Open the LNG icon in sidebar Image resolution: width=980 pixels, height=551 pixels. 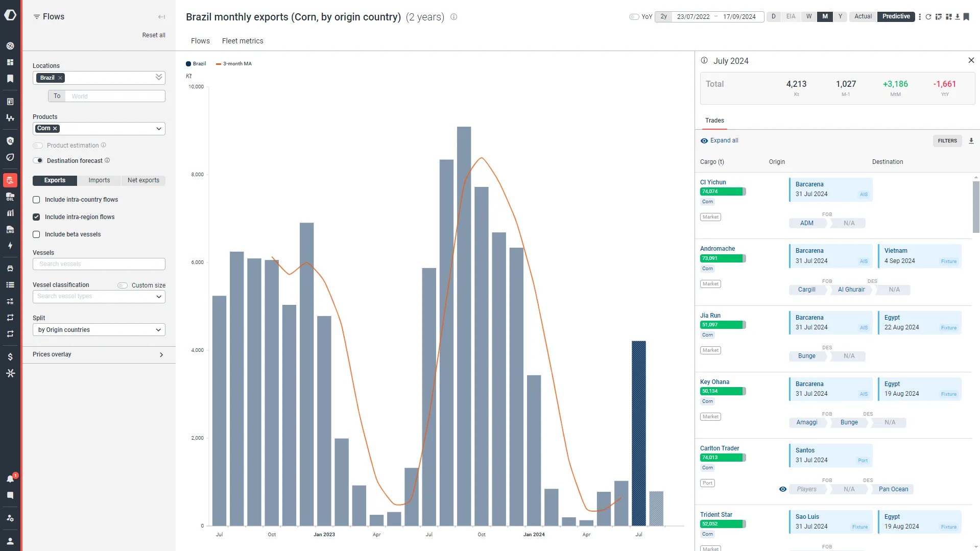point(10,229)
